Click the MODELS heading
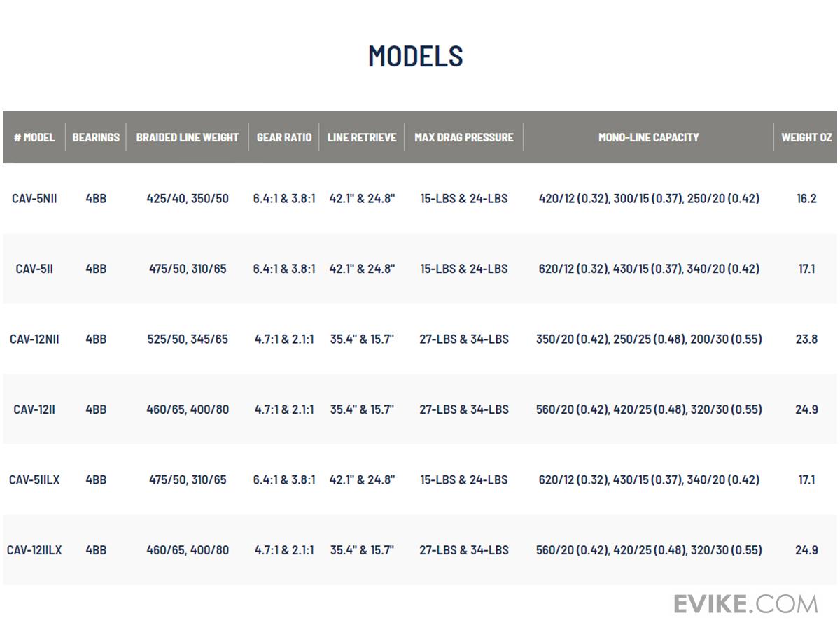Screen dimensions: 840x630 [x=416, y=56]
